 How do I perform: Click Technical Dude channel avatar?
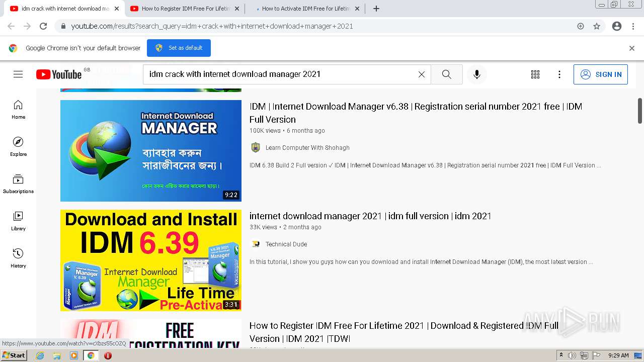point(256,244)
